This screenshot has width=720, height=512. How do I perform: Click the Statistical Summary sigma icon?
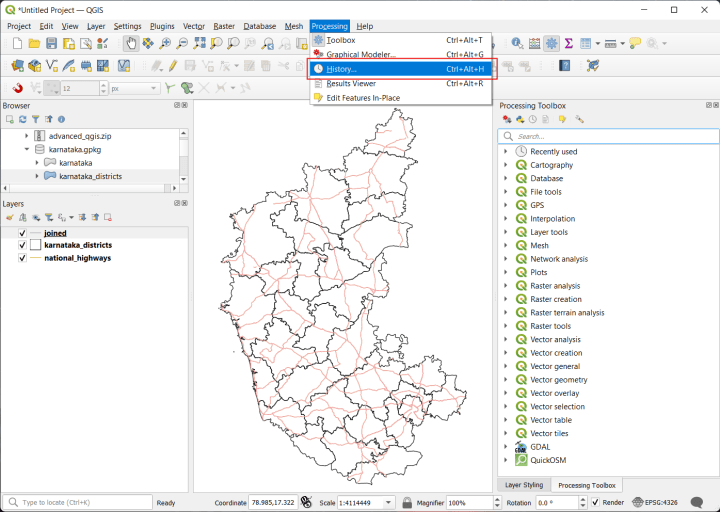pos(568,43)
